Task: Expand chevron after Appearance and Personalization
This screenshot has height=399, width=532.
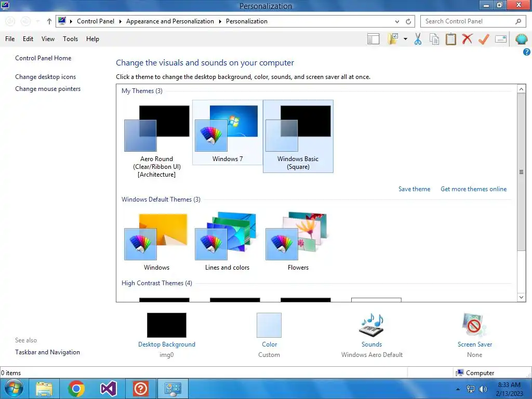Action: point(220,21)
